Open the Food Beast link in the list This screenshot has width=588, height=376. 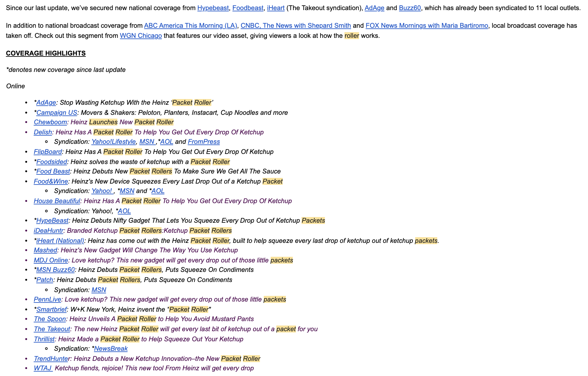click(x=53, y=171)
